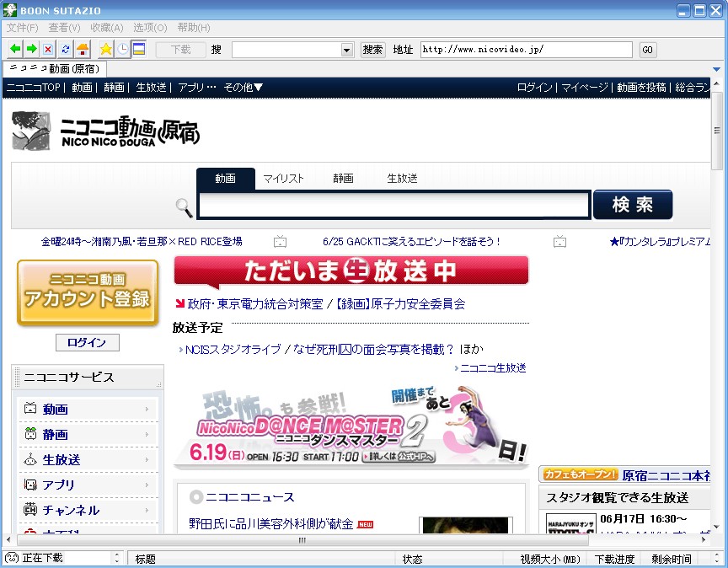Open 野田氏に品川美容外科側が献金 news link
728x568 pixels.
(x=271, y=524)
